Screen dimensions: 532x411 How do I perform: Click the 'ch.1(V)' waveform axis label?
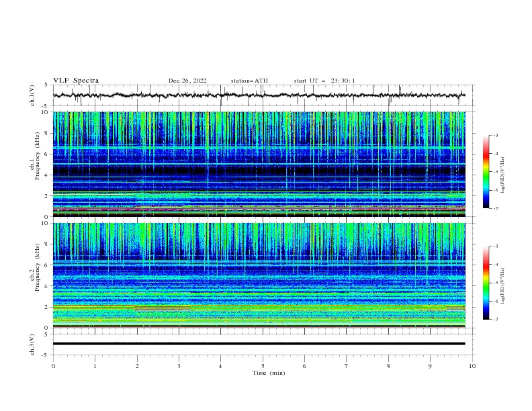click(x=32, y=95)
